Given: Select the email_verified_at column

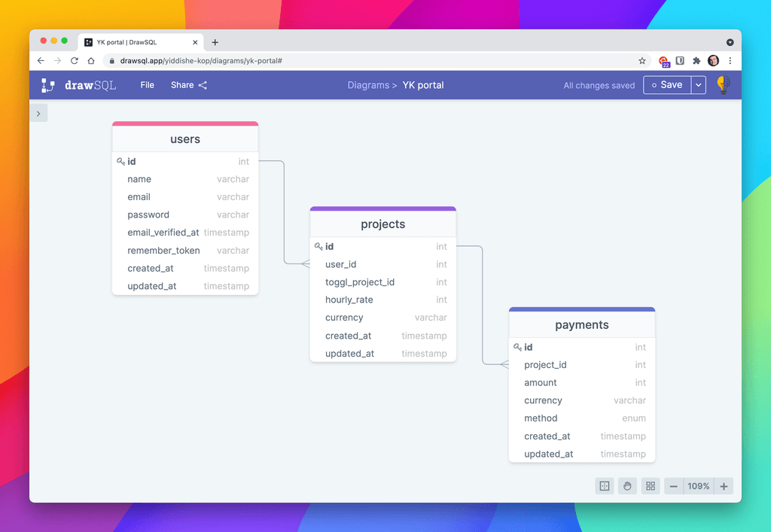Looking at the screenshot, I should 185,233.
